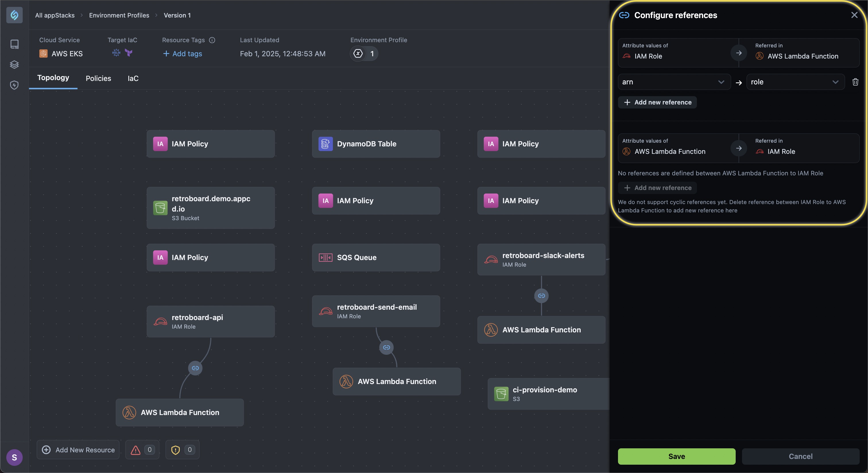Viewport: 868px width, 473px height.
Task: Select the Lambda Function under retroboard-api
Action: point(180,412)
